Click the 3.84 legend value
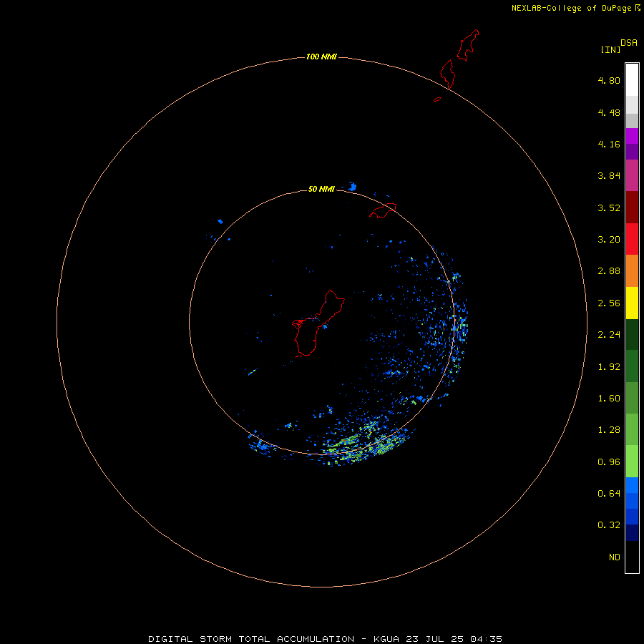Image resolution: width=644 pixels, height=644 pixels. click(x=609, y=176)
